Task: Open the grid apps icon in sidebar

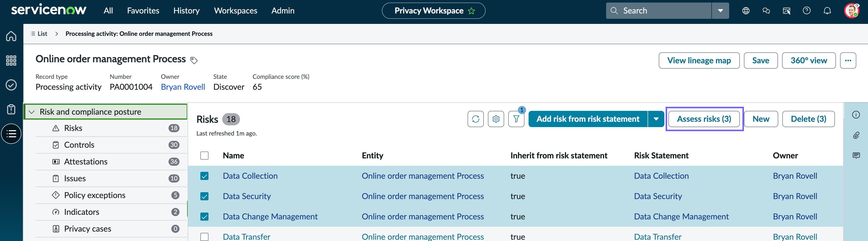Action: 11,60
